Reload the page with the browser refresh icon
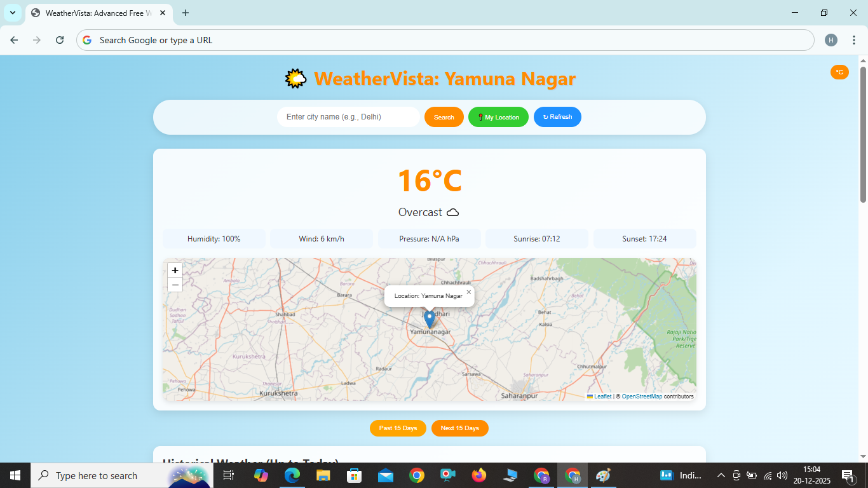868x488 pixels. [59, 39]
